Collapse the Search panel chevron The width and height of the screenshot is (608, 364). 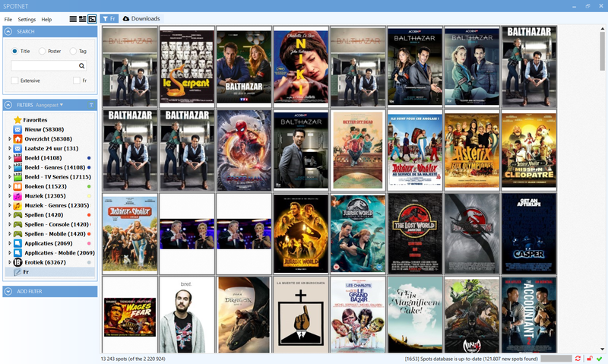tap(8, 31)
